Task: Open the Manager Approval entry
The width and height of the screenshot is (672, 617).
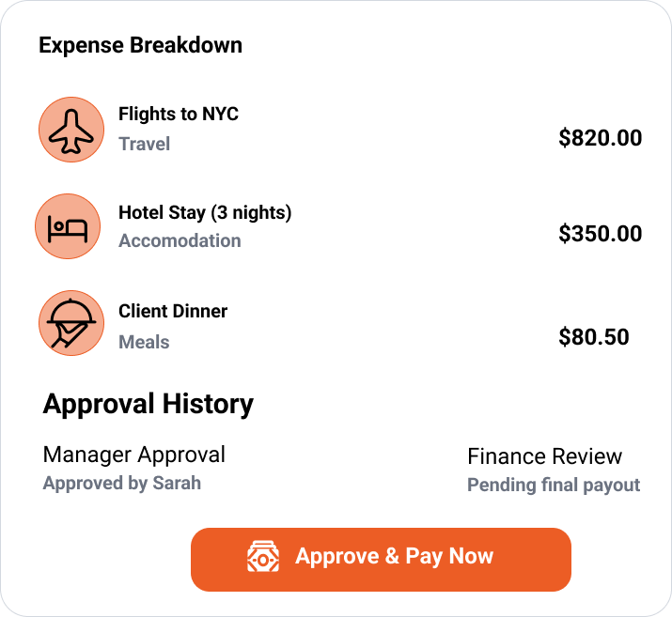Action: (134, 455)
